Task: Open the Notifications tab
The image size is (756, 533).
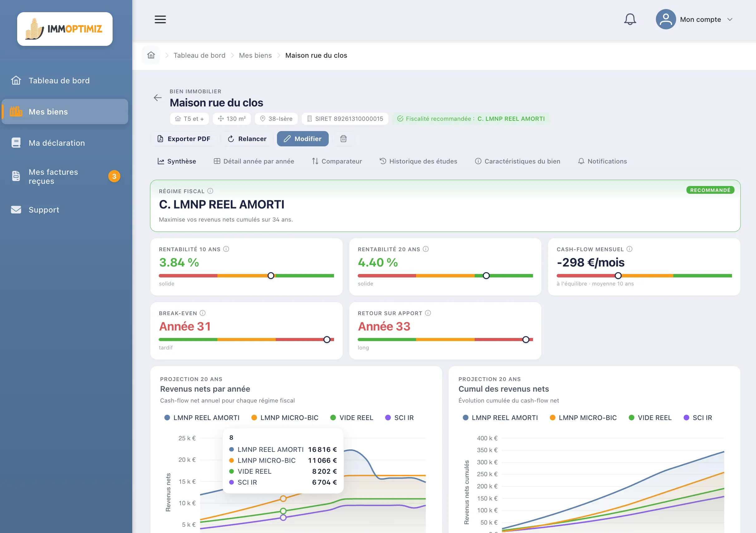Action: [x=603, y=161]
